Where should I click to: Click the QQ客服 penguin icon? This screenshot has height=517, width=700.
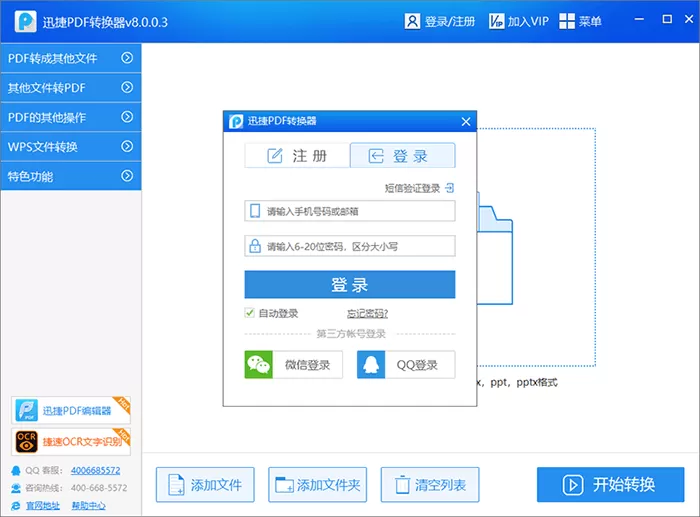click(x=16, y=471)
